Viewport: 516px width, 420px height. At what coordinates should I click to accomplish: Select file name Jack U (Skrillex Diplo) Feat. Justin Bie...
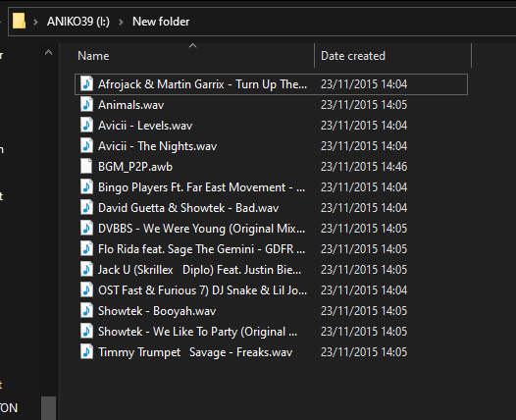(x=199, y=270)
